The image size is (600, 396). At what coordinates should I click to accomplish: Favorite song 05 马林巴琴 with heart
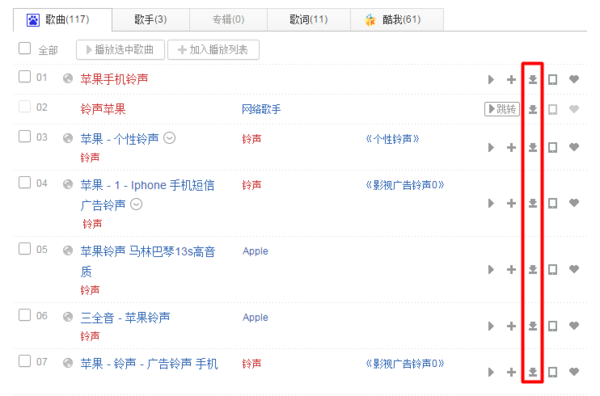click(x=574, y=269)
